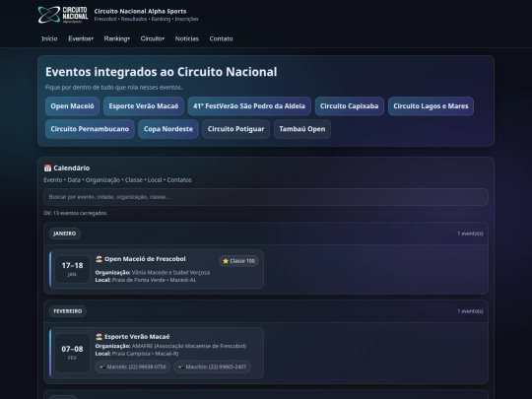Image resolution: width=532 pixels, height=399 pixels.
Task: Click 'Vânia Macedo e Isabel Verçosa' organizer text
Action: 170,273
